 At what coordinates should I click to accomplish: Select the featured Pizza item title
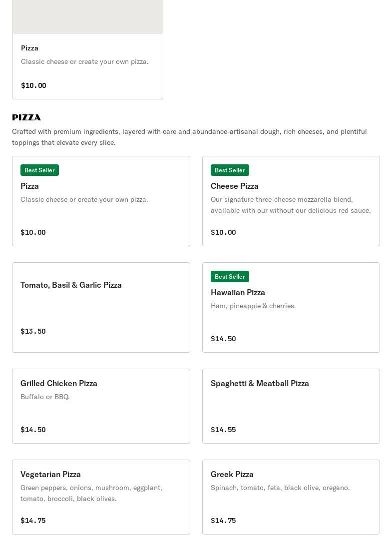[x=30, y=48]
